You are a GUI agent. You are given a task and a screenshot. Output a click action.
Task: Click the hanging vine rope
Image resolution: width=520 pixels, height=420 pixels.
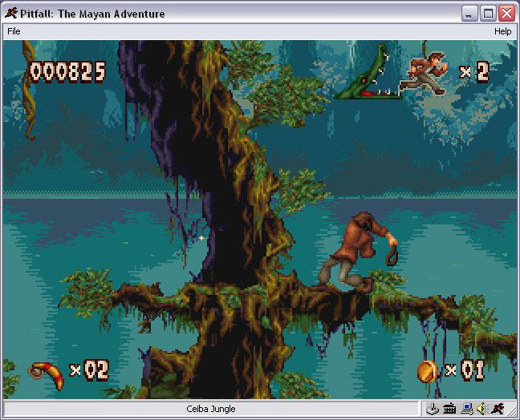(29, 90)
